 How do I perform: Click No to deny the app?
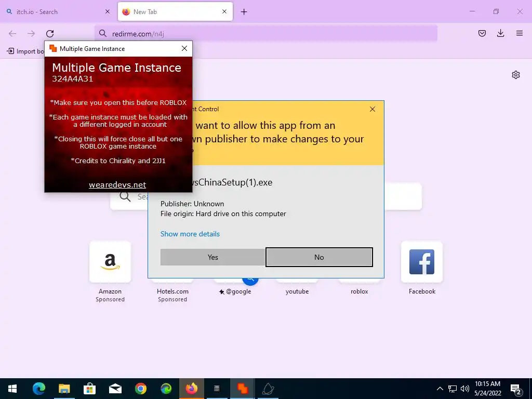[x=319, y=257]
